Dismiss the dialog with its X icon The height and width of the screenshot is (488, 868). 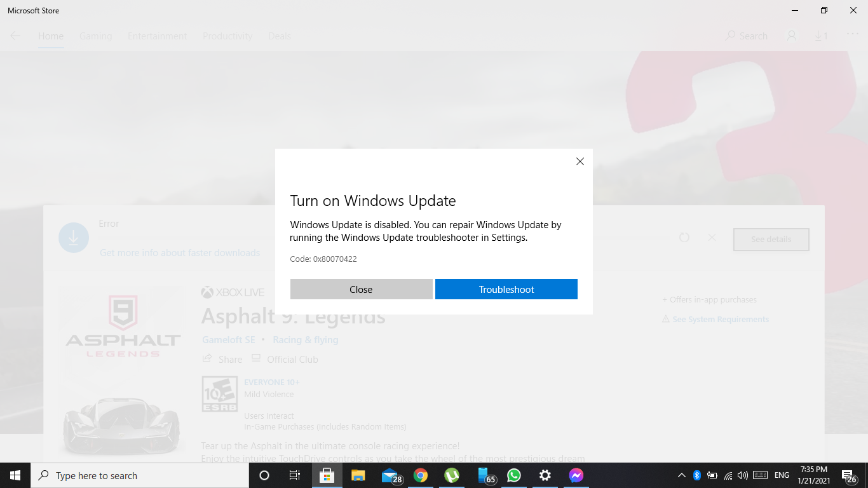(x=580, y=161)
